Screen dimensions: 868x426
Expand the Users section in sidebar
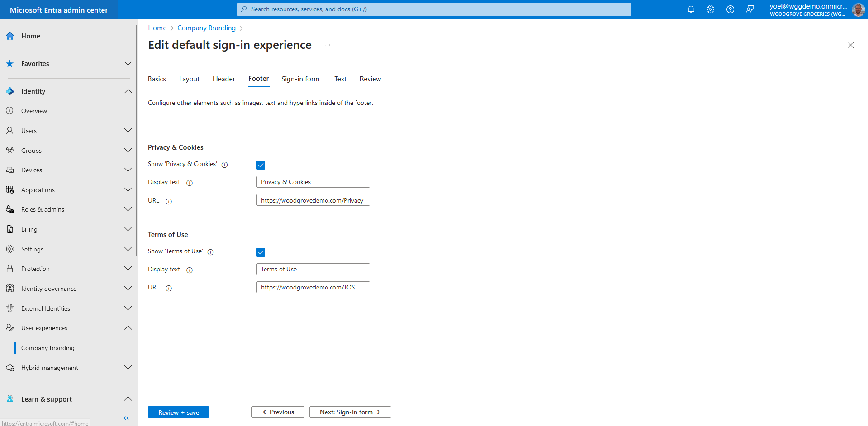point(128,131)
